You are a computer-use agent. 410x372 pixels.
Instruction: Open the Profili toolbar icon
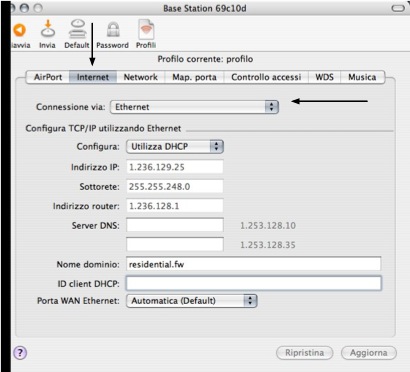146,29
